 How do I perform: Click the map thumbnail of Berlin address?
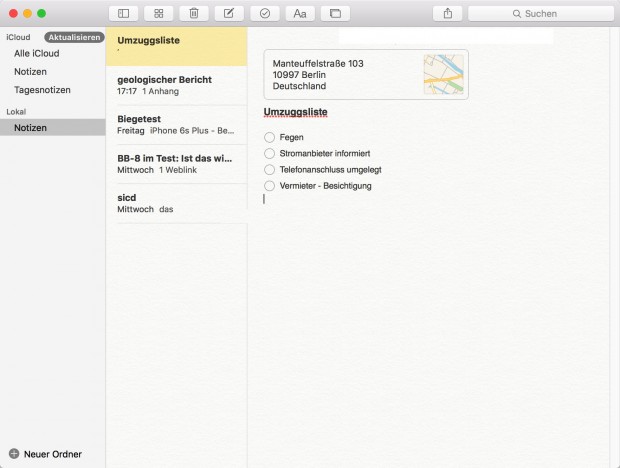click(x=443, y=74)
